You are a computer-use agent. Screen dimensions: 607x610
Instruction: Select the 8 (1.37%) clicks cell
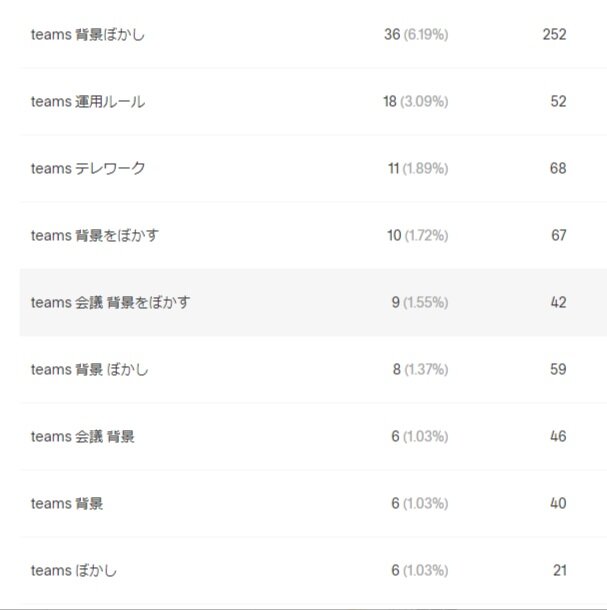(x=420, y=370)
